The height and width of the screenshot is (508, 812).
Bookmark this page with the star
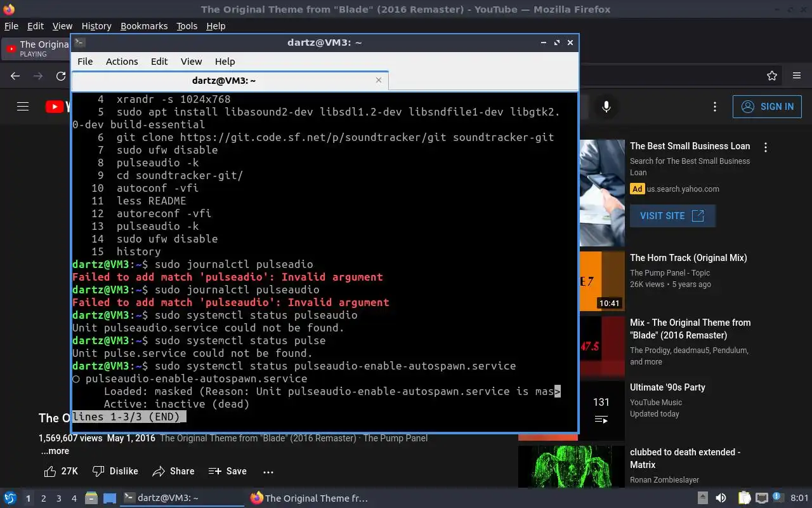[772, 76]
